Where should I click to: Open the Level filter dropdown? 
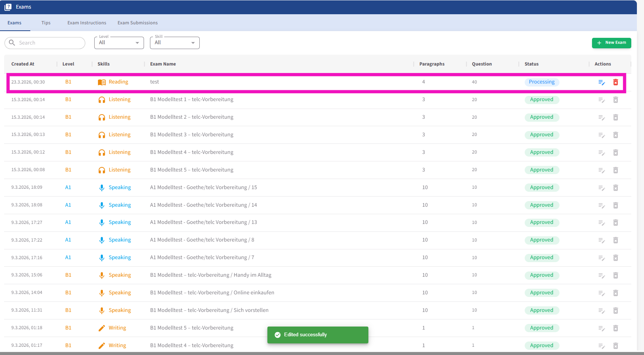[119, 43]
